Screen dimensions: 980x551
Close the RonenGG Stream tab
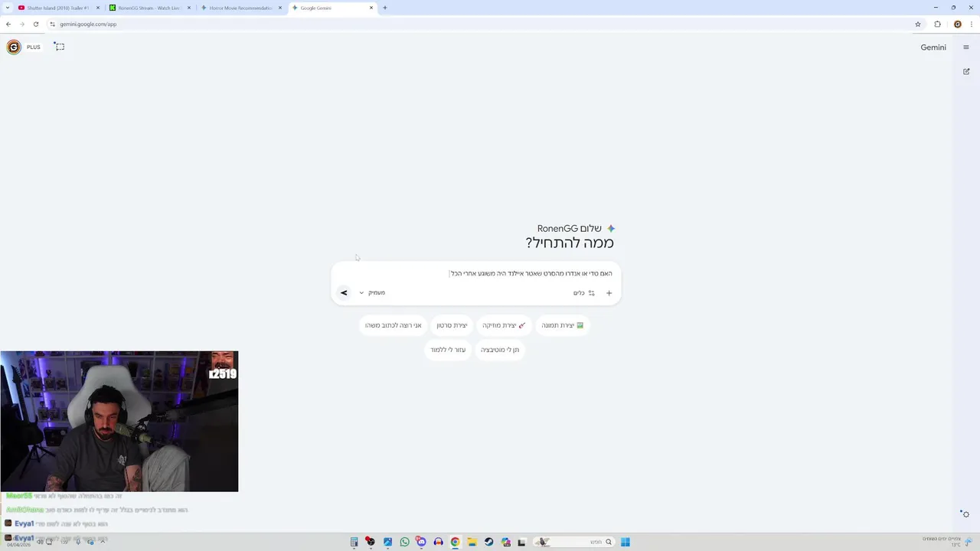pos(189,8)
